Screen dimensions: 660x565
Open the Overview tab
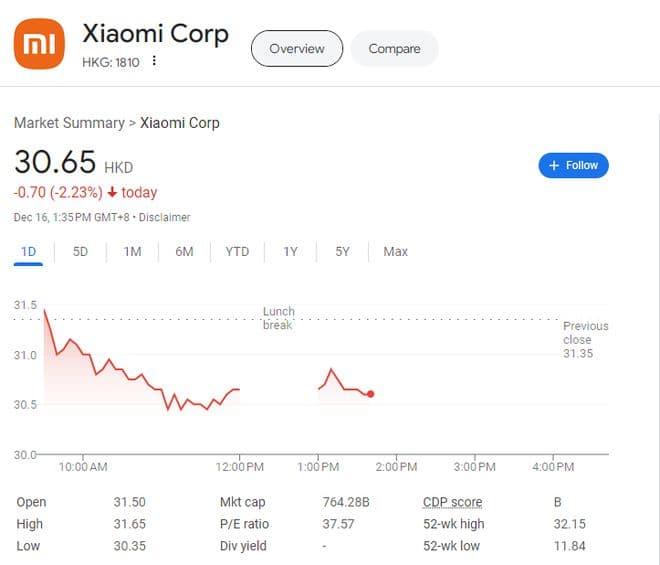pos(297,49)
